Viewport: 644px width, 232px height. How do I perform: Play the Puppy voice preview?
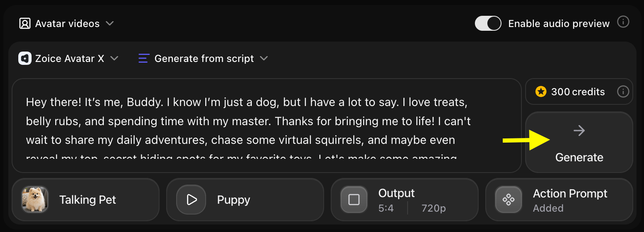pos(191,200)
